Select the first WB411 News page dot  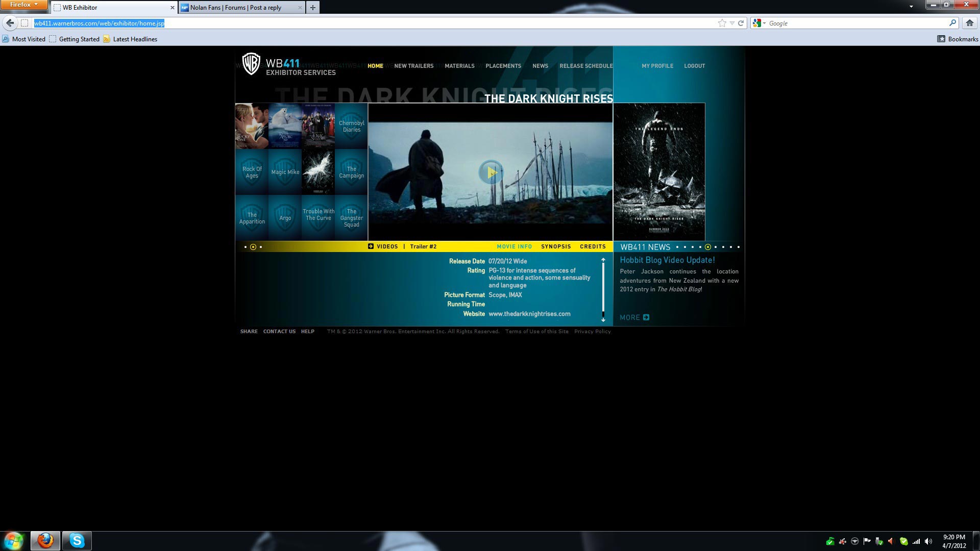tap(677, 247)
